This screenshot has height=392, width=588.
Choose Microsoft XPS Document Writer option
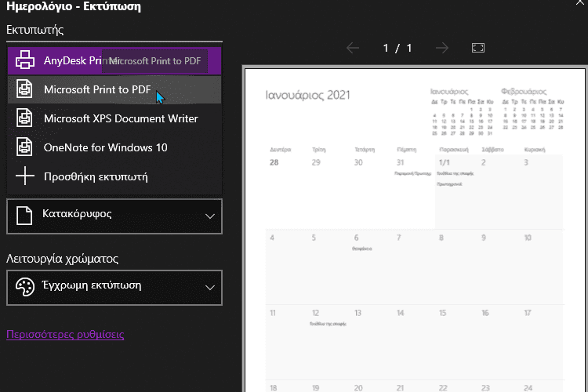click(x=121, y=118)
